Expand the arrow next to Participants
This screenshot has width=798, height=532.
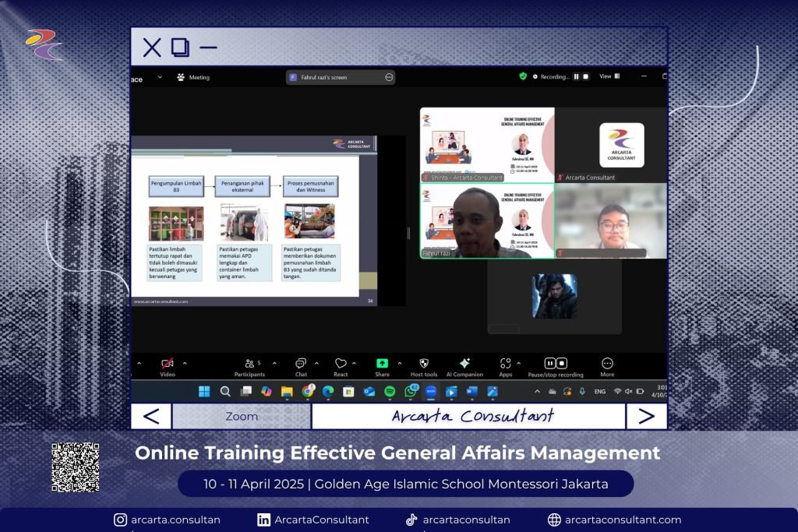point(274,363)
